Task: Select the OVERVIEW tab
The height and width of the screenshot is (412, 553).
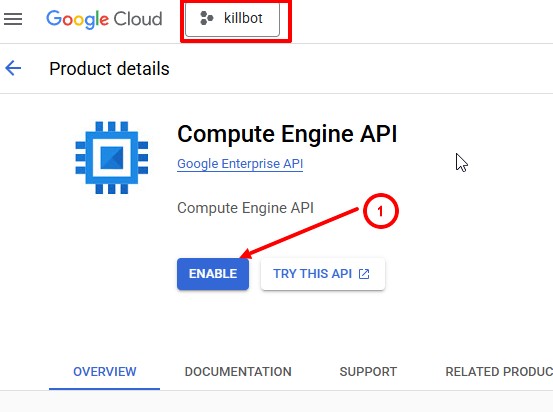Action: click(104, 372)
